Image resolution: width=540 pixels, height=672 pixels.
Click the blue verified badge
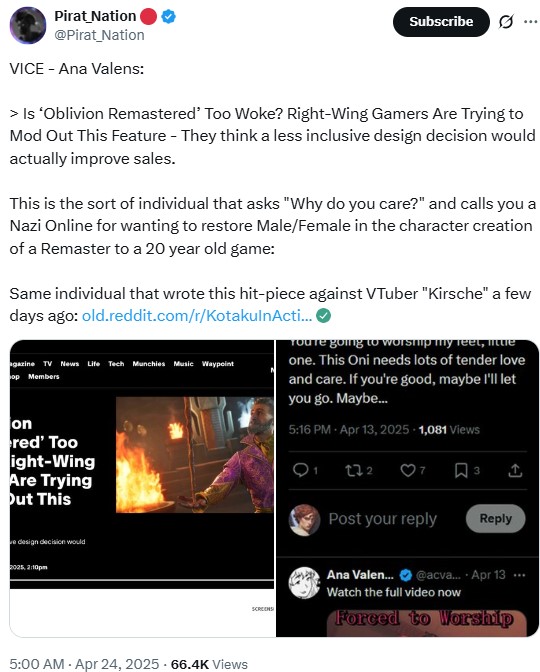click(168, 16)
